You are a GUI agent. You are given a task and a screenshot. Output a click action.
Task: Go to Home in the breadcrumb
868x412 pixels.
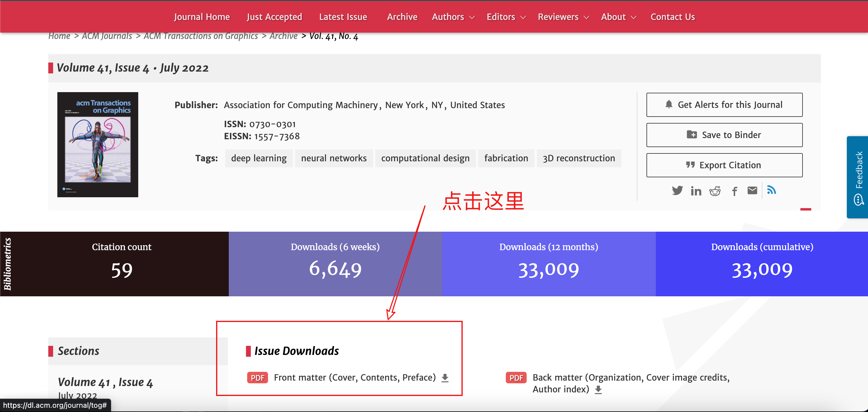tap(59, 36)
